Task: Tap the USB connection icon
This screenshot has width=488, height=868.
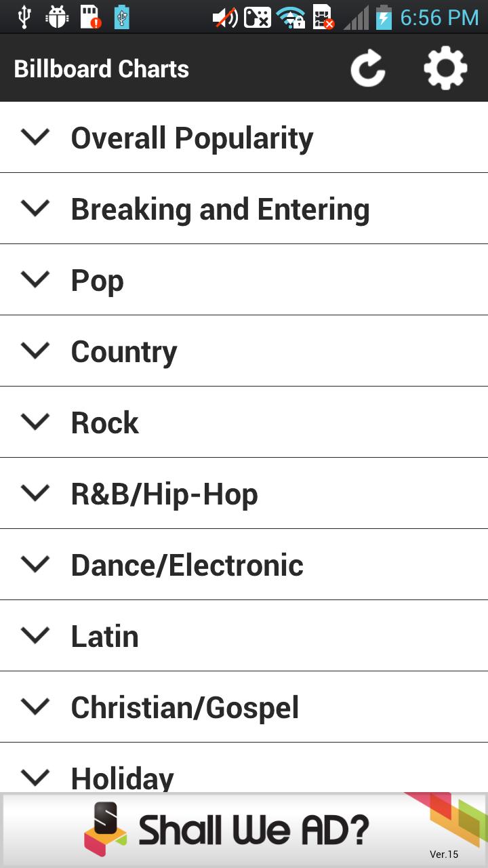Action: pyautogui.click(x=24, y=17)
